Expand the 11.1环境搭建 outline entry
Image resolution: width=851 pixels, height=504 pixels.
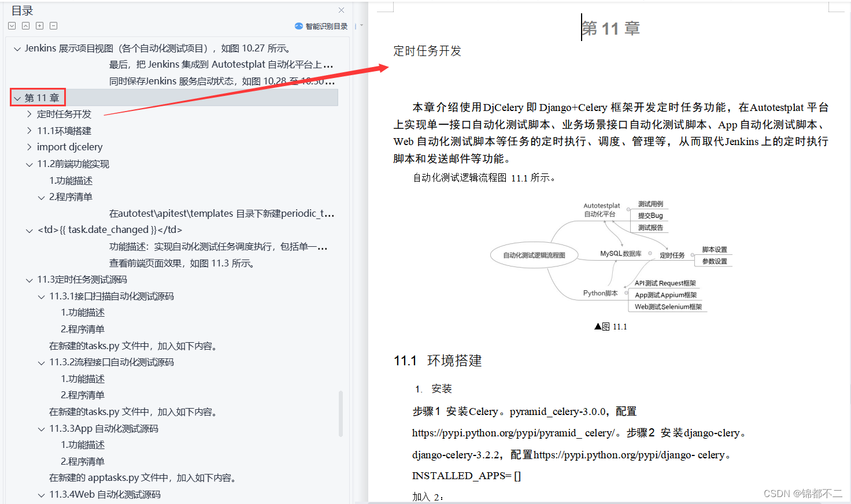[29, 131]
